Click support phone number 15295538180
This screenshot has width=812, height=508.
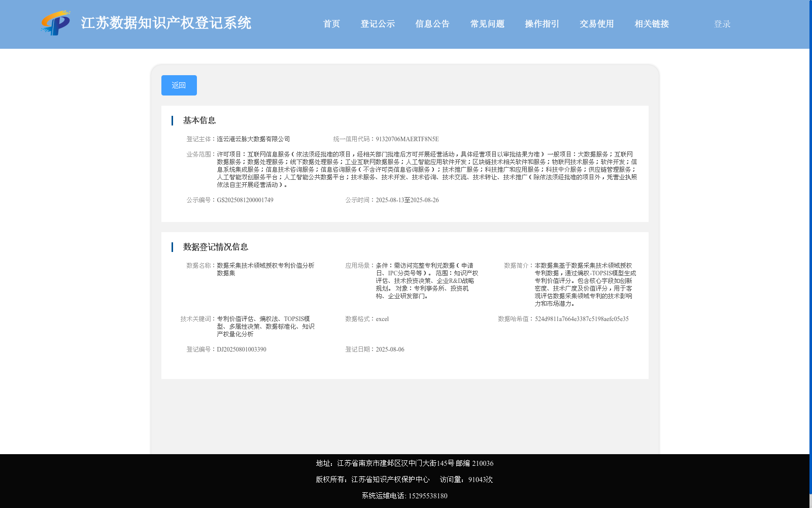click(x=428, y=496)
